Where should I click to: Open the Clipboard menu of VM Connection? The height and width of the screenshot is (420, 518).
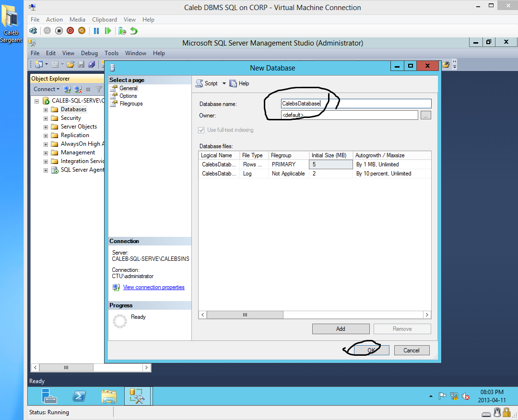tap(105, 20)
